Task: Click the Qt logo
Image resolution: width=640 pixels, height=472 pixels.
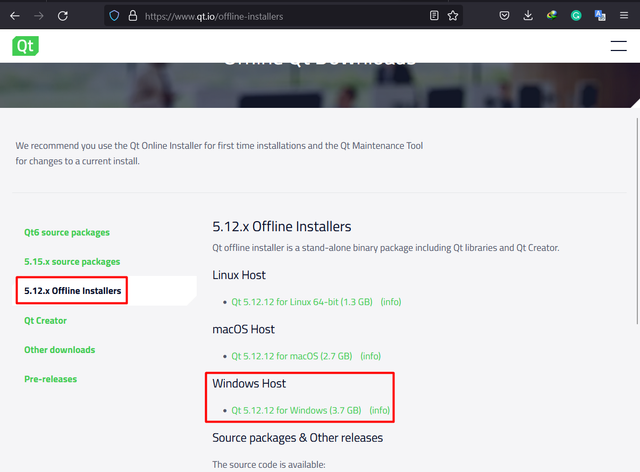Action: point(25,46)
